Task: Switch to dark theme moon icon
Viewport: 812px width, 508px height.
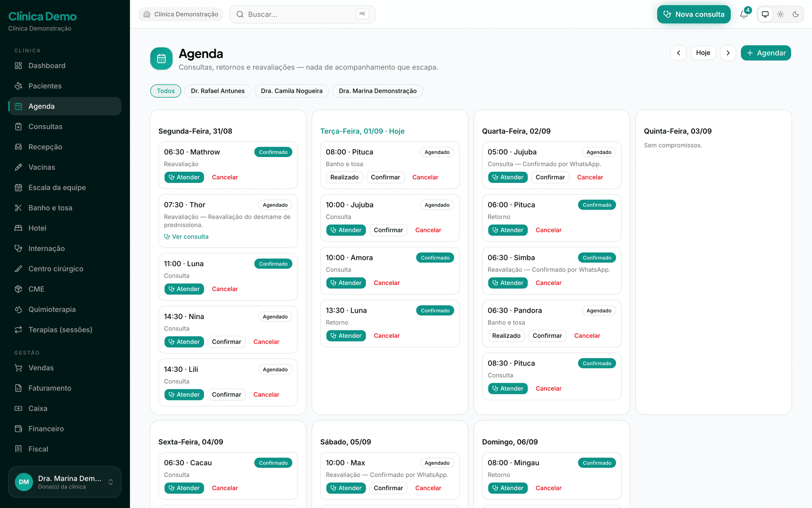Action: click(x=796, y=14)
